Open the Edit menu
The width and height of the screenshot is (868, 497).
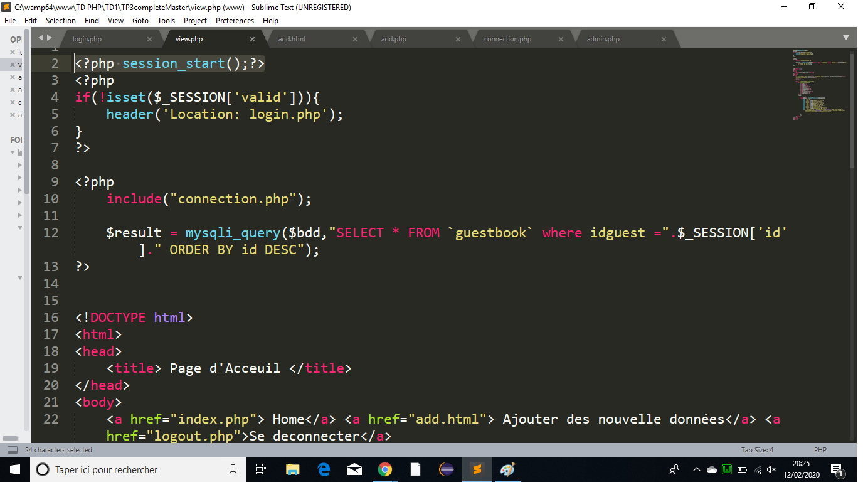31,21
